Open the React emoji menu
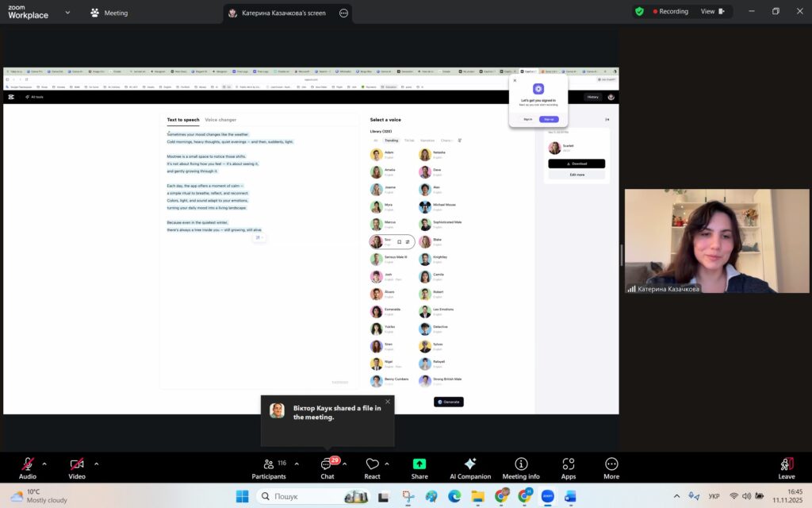Viewport: 812px width, 508px height. coord(372,465)
